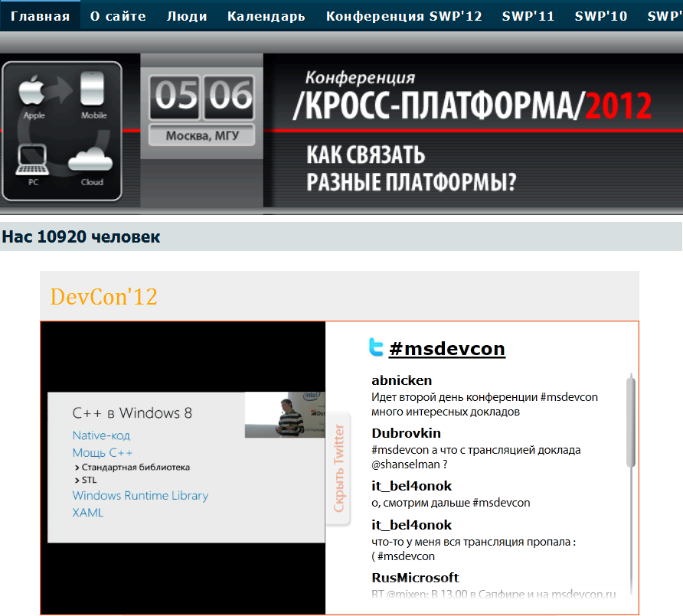The image size is (683, 616).
Task: Click Мощь C++ line in the slide
Action: coord(103,453)
